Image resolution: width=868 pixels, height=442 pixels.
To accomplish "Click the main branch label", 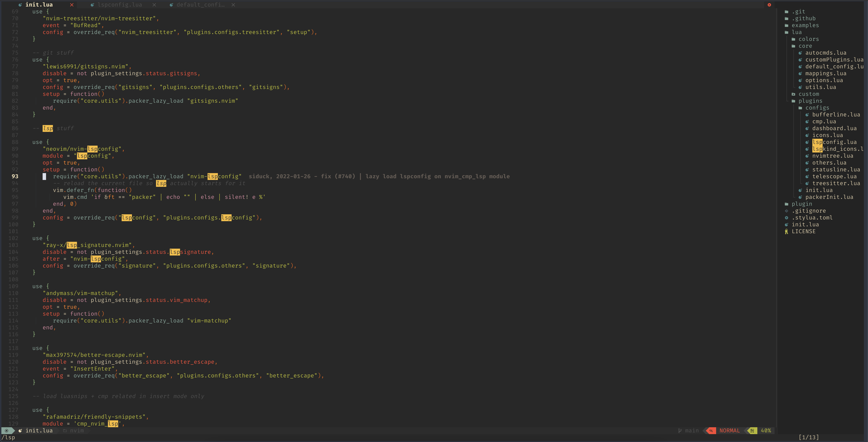I will 692,430.
